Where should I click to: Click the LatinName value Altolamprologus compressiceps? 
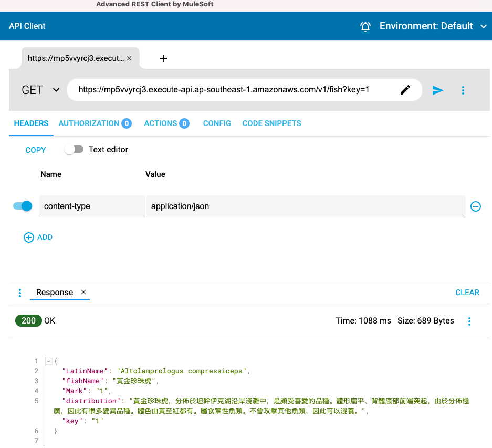coord(181,371)
